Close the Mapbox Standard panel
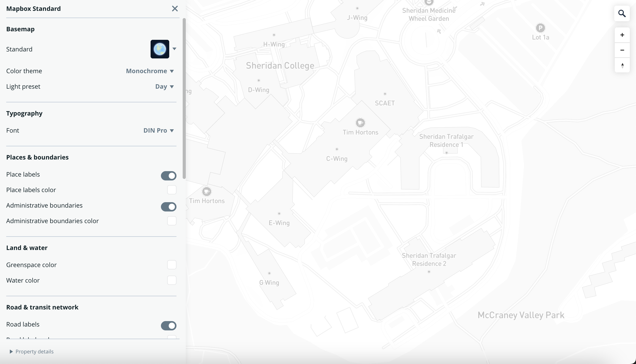The width and height of the screenshot is (636, 364). (x=175, y=8)
